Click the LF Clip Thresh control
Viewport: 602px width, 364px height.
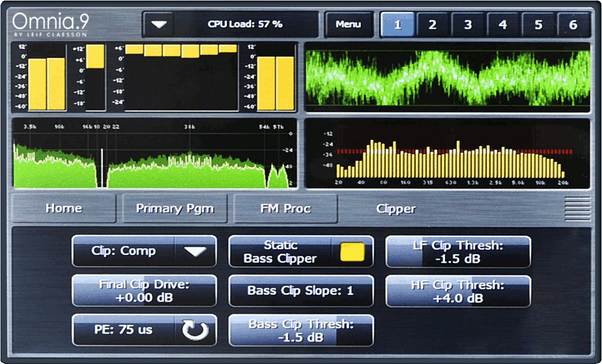[x=458, y=251]
